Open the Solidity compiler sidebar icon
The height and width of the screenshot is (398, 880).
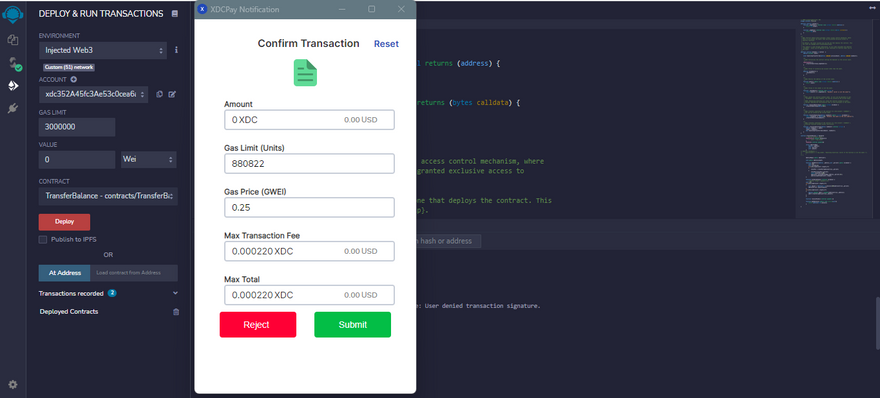[14, 63]
